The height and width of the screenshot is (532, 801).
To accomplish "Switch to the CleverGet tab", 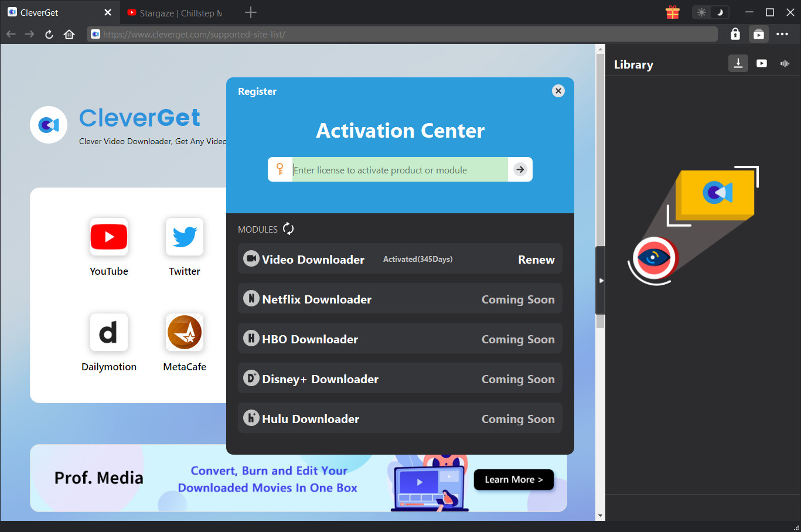I will [59, 12].
